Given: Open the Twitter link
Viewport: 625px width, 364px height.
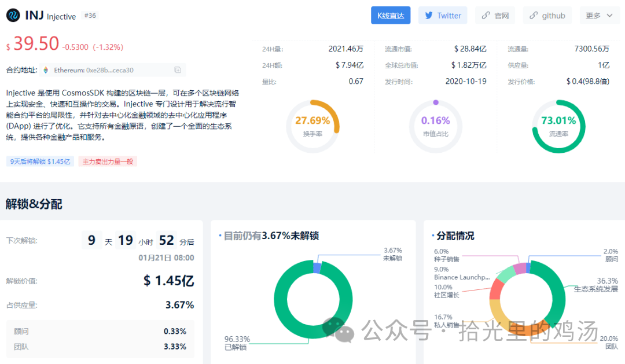Looking at the screenshot, I should click(x=443, y=16).
